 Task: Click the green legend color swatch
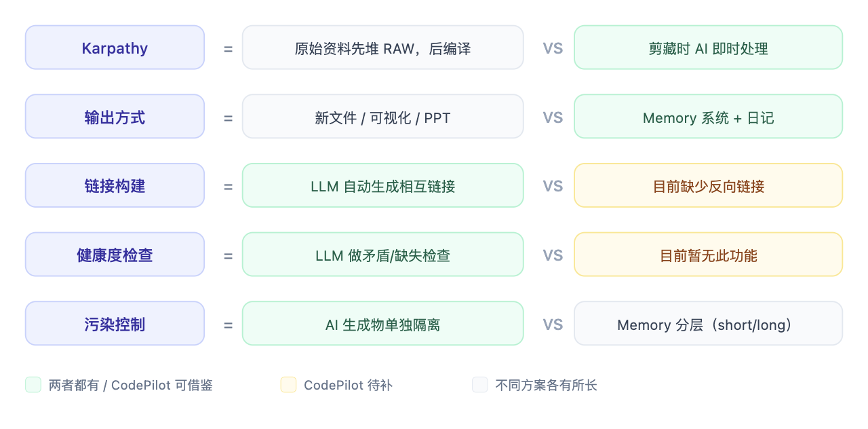[x=33, y=385]
